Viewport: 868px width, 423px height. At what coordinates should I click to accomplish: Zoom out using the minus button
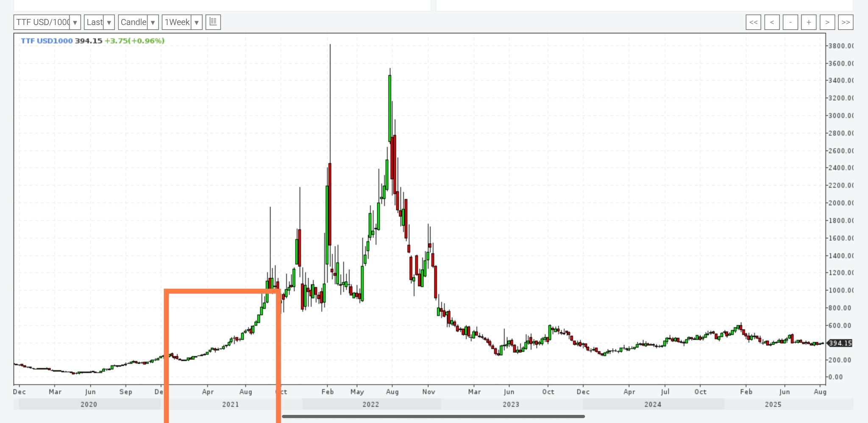(790, 22)
